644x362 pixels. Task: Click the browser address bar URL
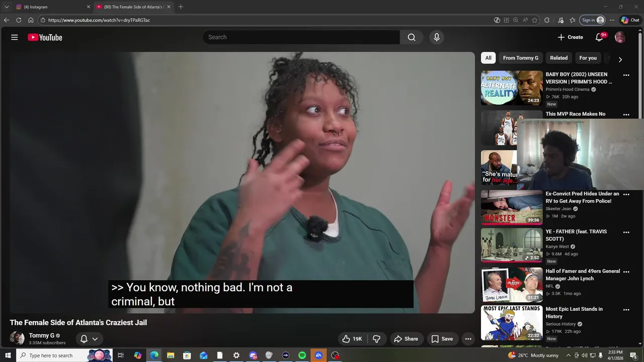tap(99, 20)
